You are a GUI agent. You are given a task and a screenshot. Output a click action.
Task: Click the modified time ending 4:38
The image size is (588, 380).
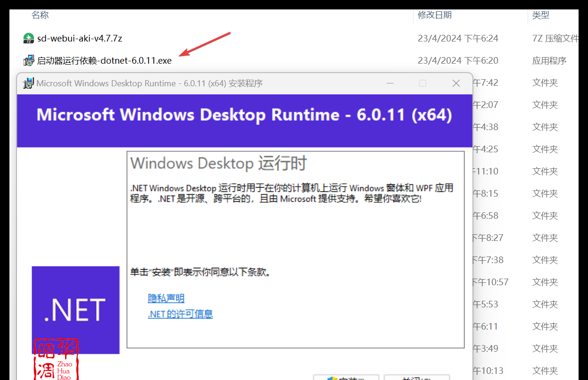485,127
